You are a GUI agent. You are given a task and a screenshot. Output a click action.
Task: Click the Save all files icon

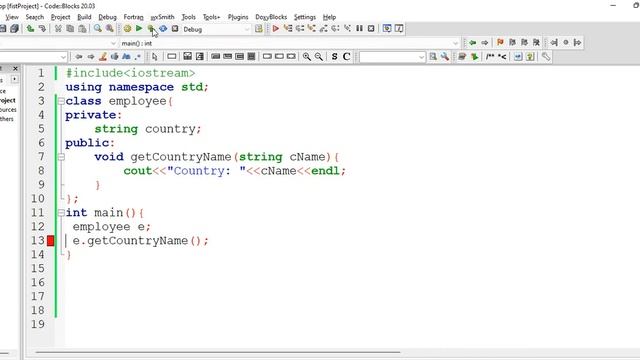14,29
